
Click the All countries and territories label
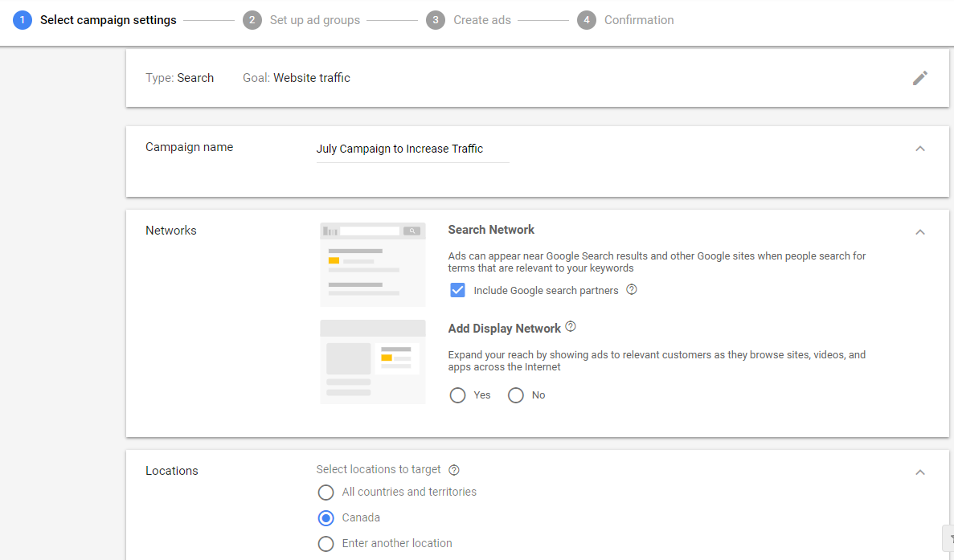[409, 492]
